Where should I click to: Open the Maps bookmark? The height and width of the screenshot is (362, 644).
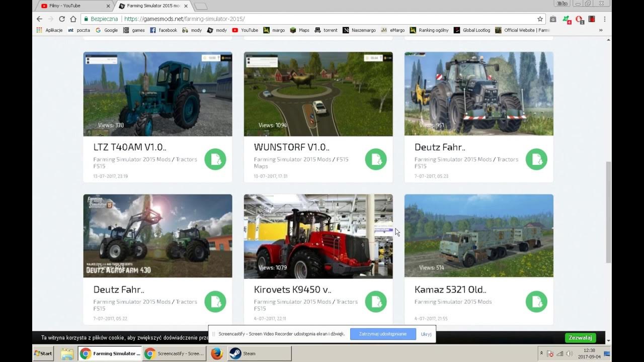[300, 30]
